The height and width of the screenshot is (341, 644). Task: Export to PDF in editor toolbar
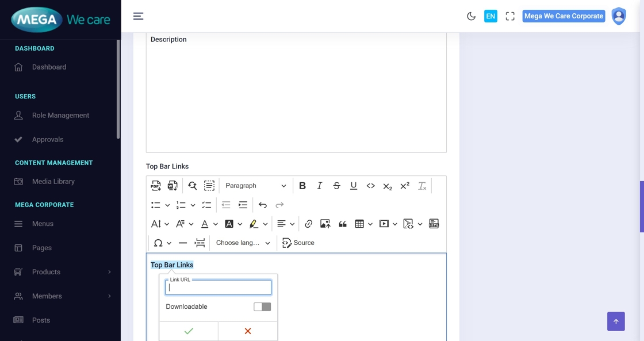(x=156, y=186)
